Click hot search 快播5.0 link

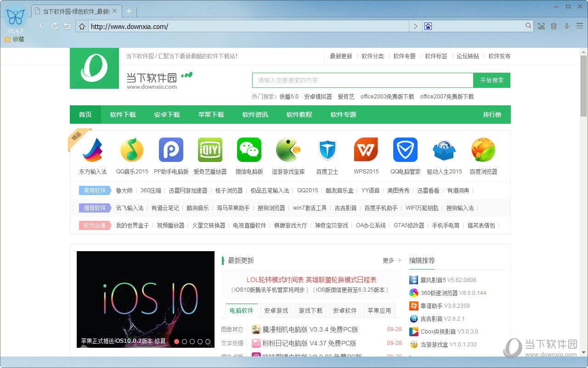289,97
